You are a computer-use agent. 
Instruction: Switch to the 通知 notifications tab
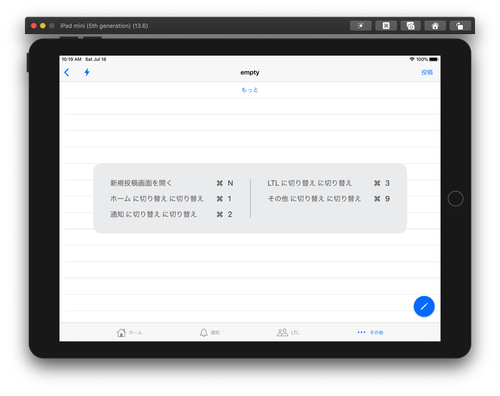pos(209,332)
